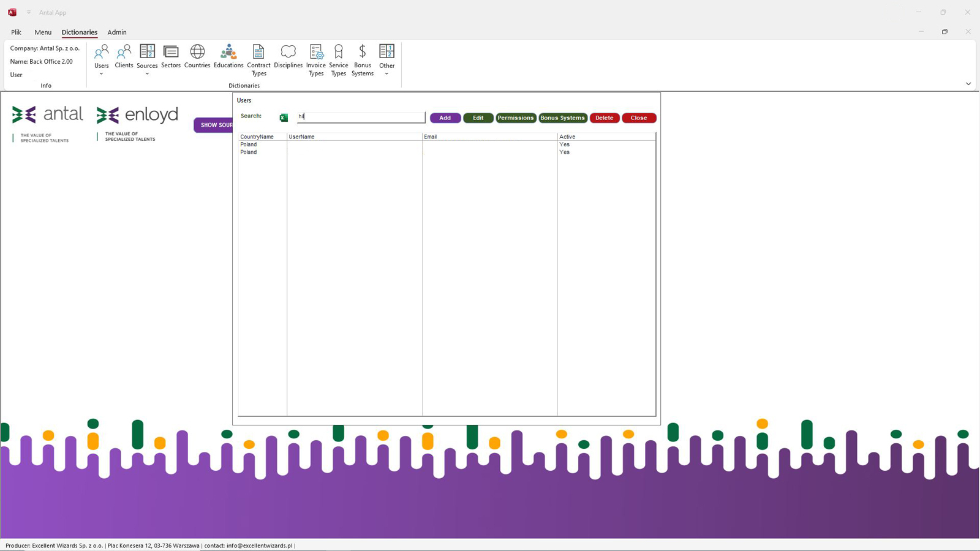Collapse the ribbon with the chevron

968,84
